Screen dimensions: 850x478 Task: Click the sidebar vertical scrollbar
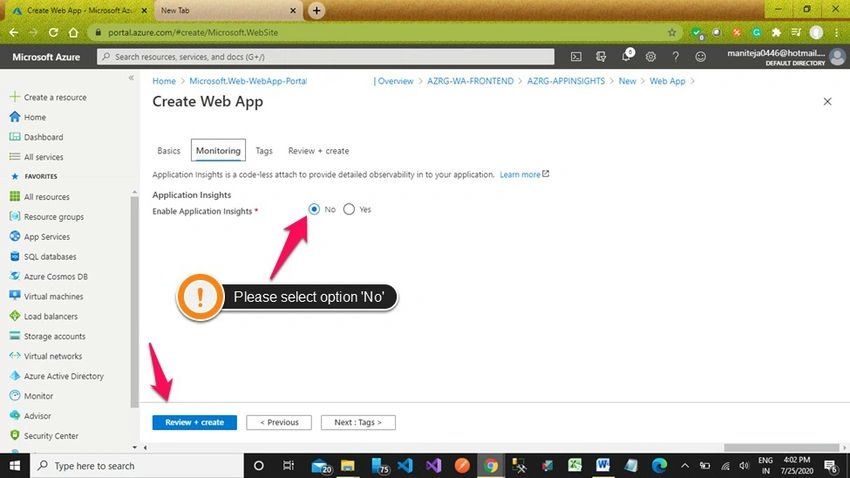(134, 301)
